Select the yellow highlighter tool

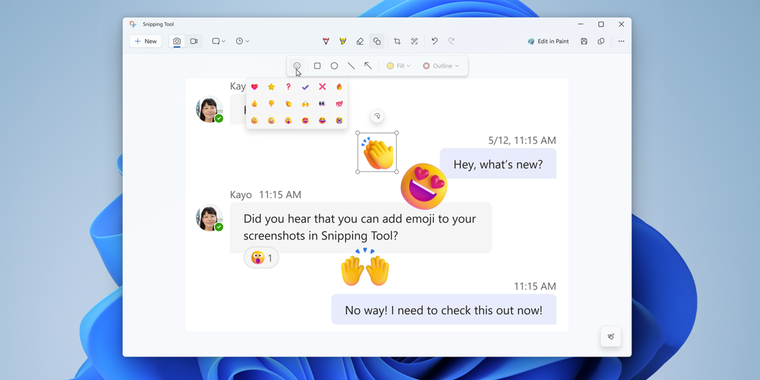tap(343, 42)
